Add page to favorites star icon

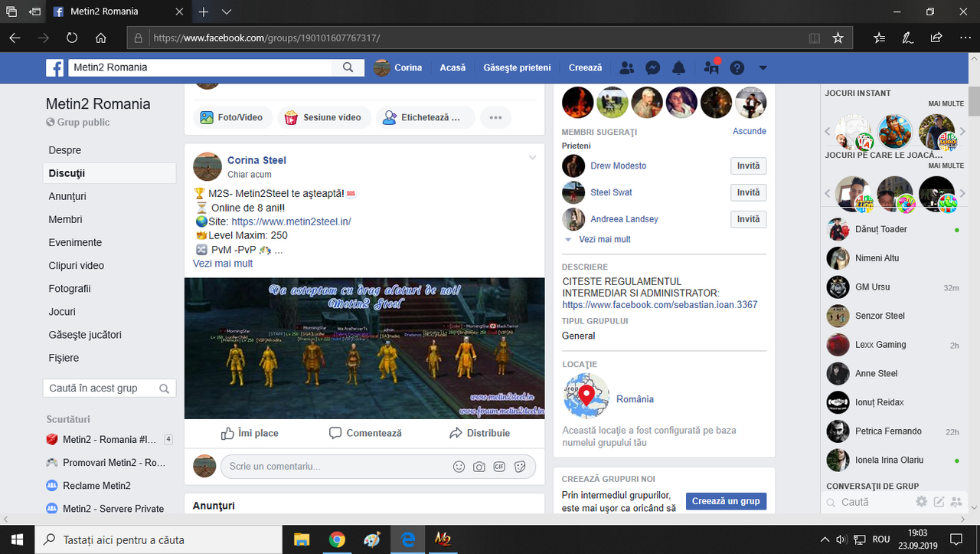[x=838, y=38]
